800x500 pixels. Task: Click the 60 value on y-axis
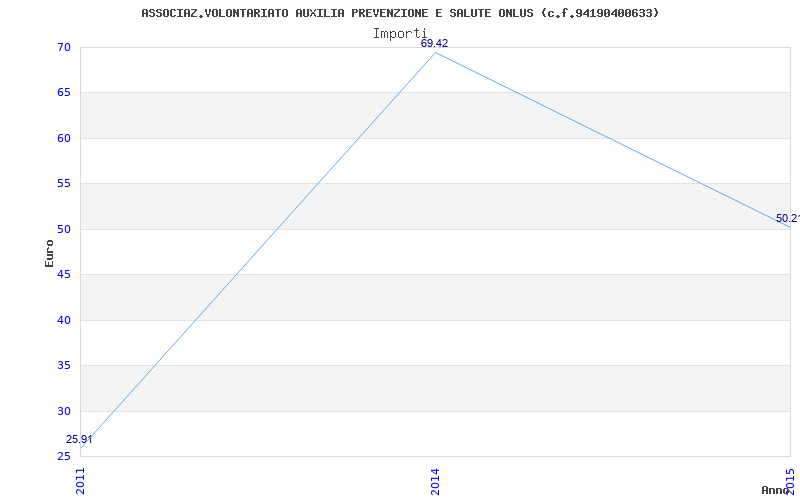(x=64, y=138)
